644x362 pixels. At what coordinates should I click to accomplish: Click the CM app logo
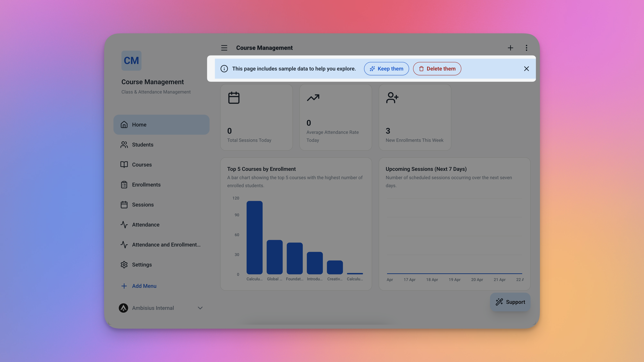[x=131, y=60]
